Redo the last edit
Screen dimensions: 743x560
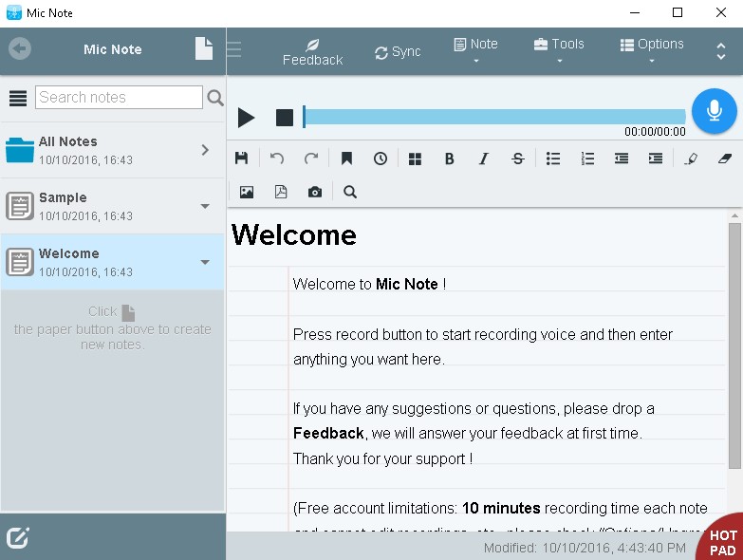pos(311,159)
